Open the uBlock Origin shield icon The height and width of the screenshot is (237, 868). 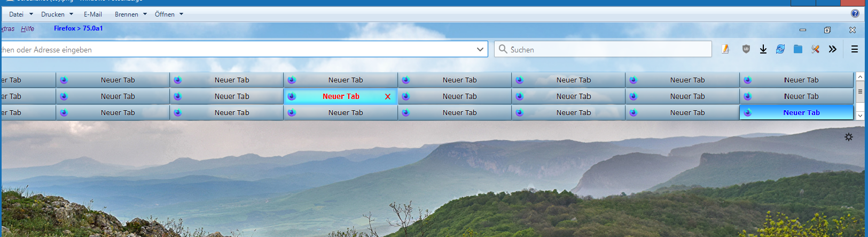click(746, 49)
